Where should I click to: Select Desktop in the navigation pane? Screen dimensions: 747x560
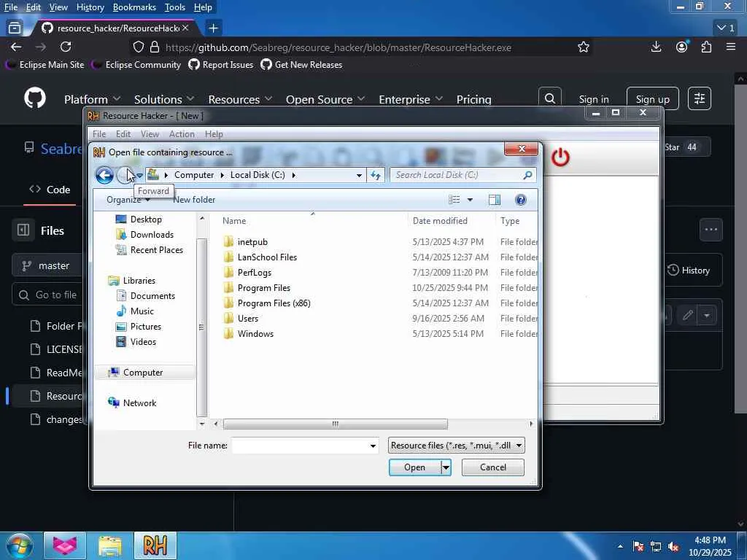146,219
